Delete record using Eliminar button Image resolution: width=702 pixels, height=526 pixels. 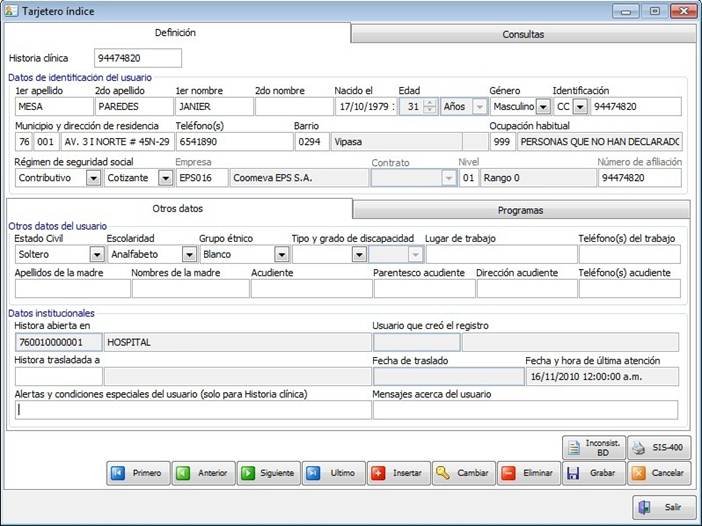click(529, 473)
